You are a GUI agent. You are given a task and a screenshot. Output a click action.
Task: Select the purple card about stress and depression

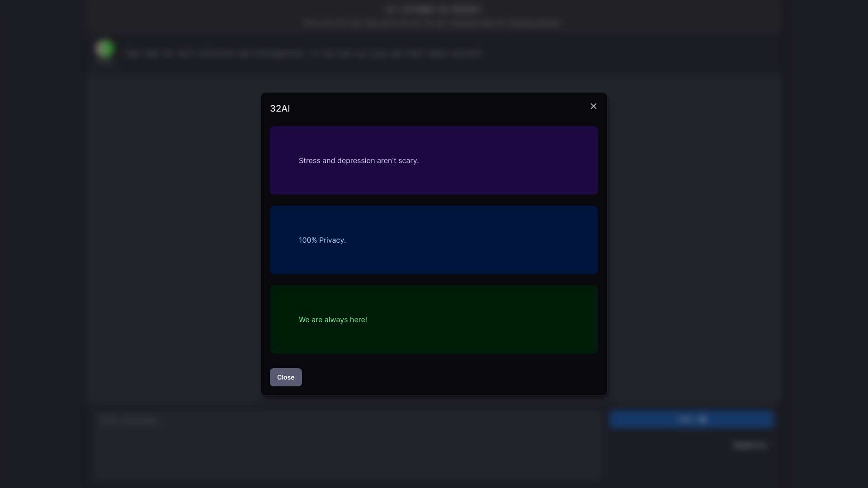(434, 160)
